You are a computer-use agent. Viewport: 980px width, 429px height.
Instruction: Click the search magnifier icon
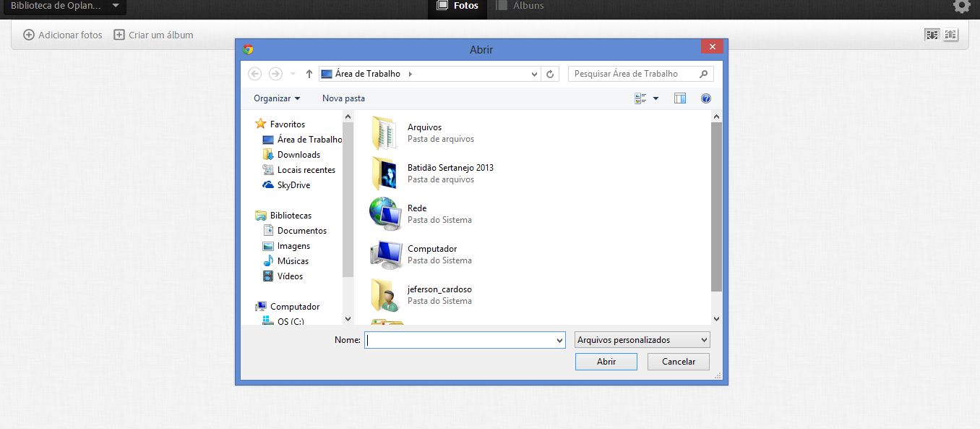[x=704, y=74]
